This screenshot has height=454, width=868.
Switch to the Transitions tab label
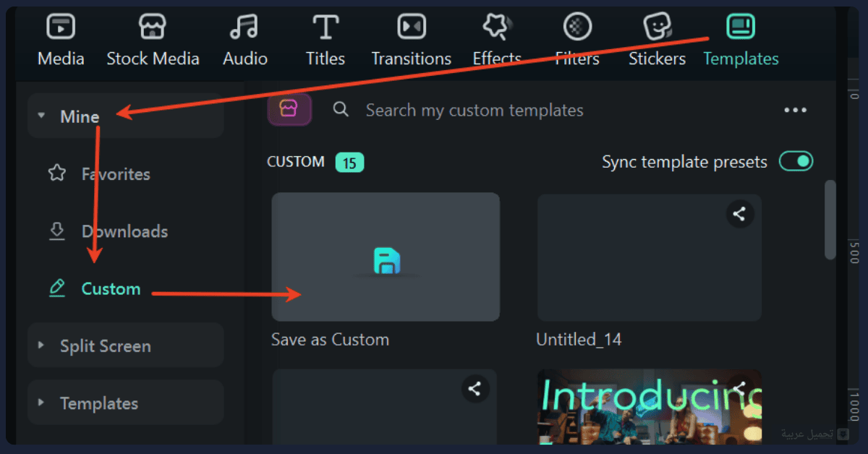coord(411,59)
